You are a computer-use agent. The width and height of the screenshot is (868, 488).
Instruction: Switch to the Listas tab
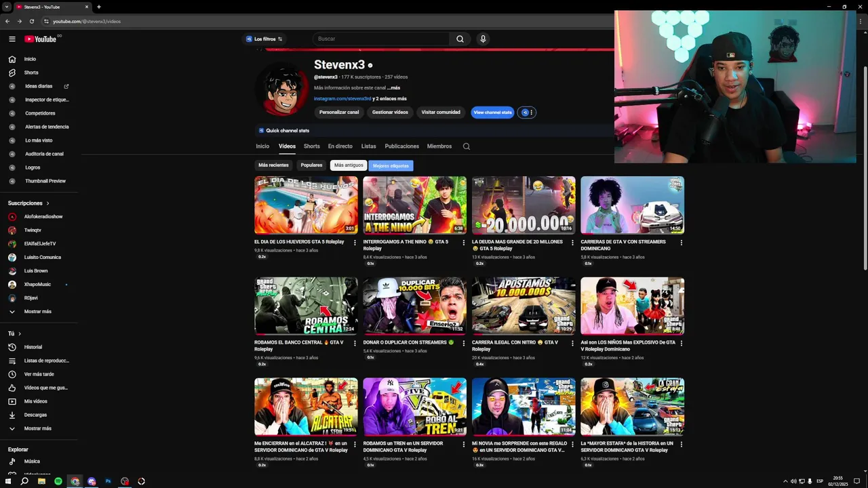click(x=368, y=146)
